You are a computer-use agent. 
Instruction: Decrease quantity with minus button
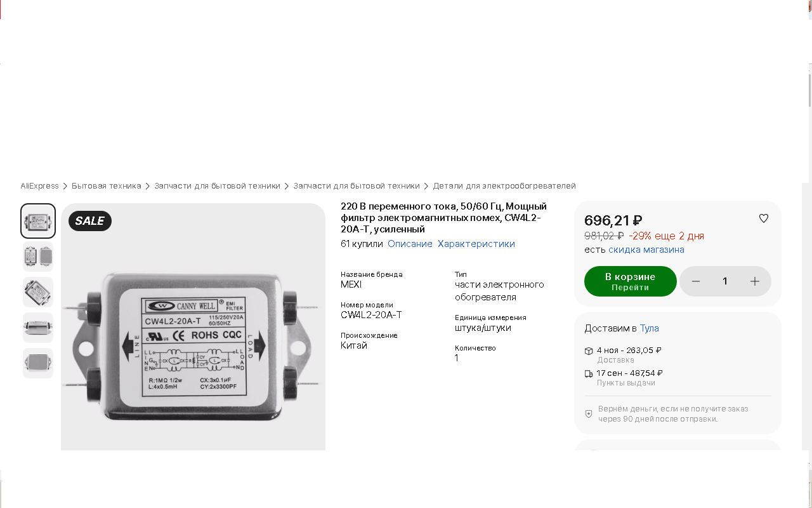pos(696,281)
